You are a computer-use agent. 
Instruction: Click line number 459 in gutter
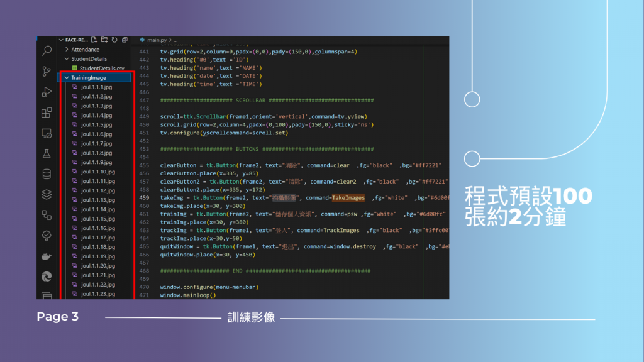[144, 198]
